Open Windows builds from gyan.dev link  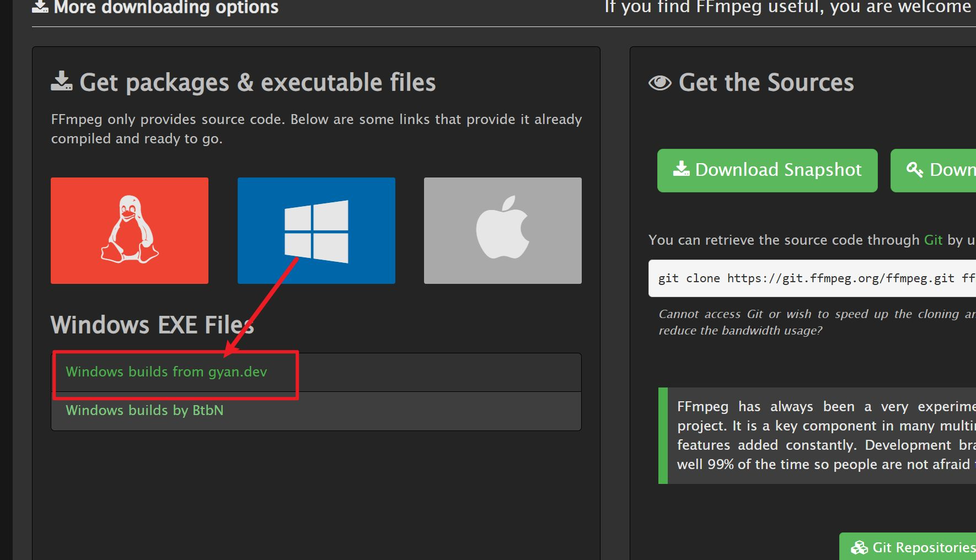click(167, 372)
